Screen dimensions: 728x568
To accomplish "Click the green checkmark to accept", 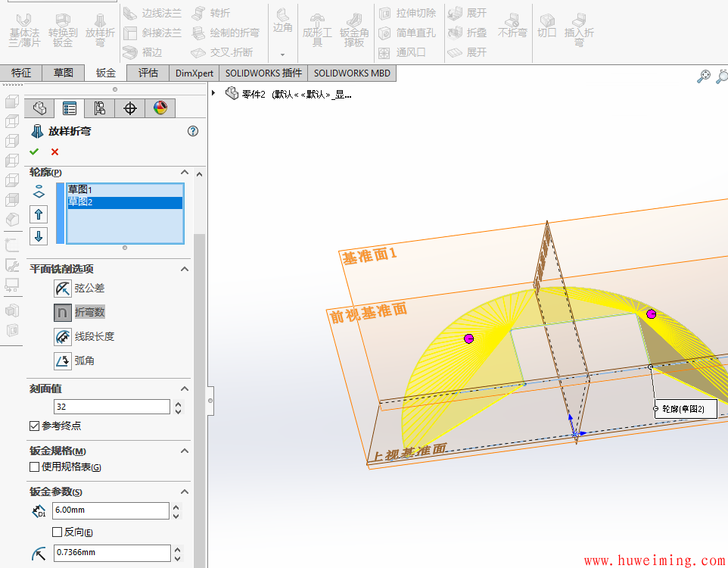I will coord(34,151).
